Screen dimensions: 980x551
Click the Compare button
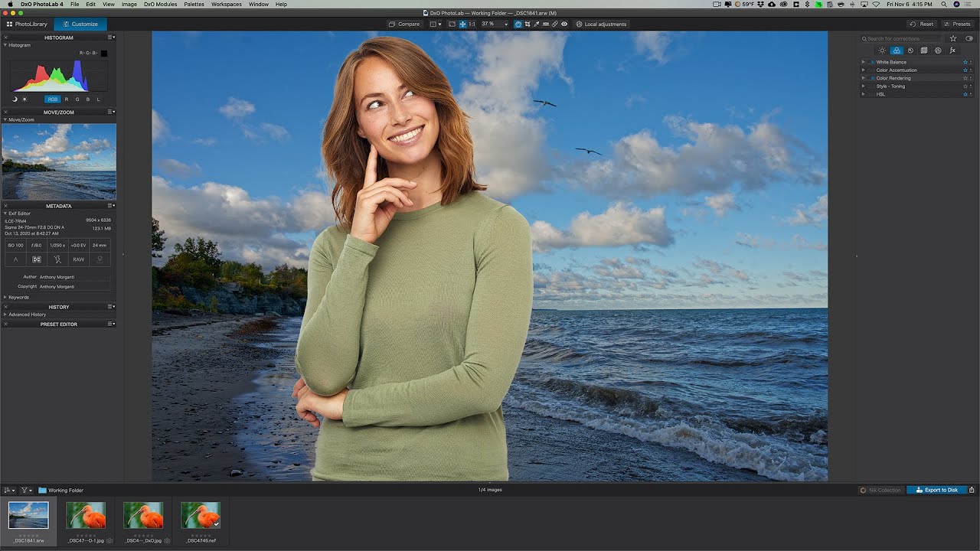pos(404,24)
